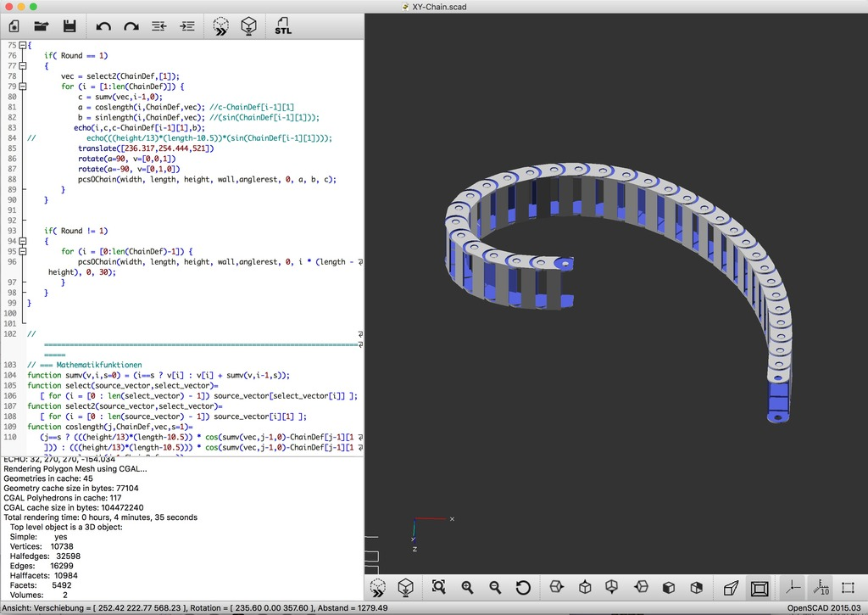Zoom out of the 3D viewport
The image size is (868, 615).
(495, 587)
